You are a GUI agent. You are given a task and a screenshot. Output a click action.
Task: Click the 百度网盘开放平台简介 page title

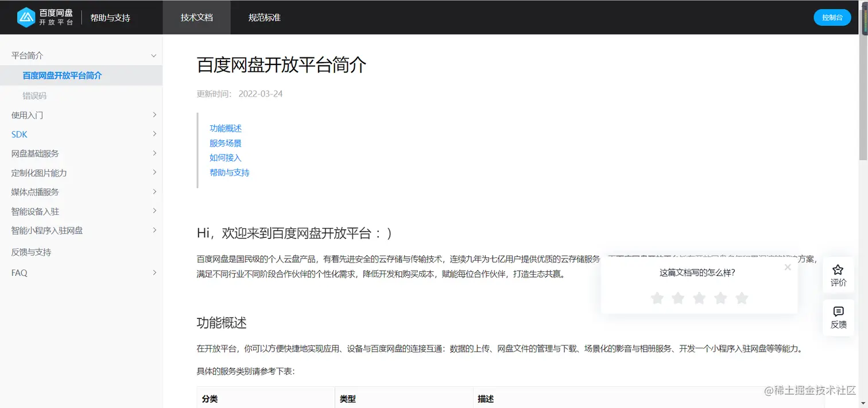281,65
